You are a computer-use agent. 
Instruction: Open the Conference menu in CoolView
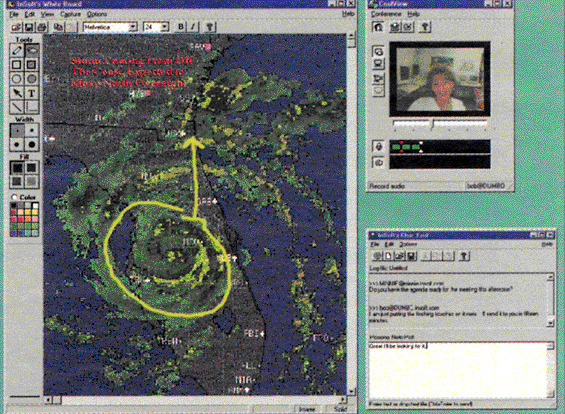(x=386, y=14)
